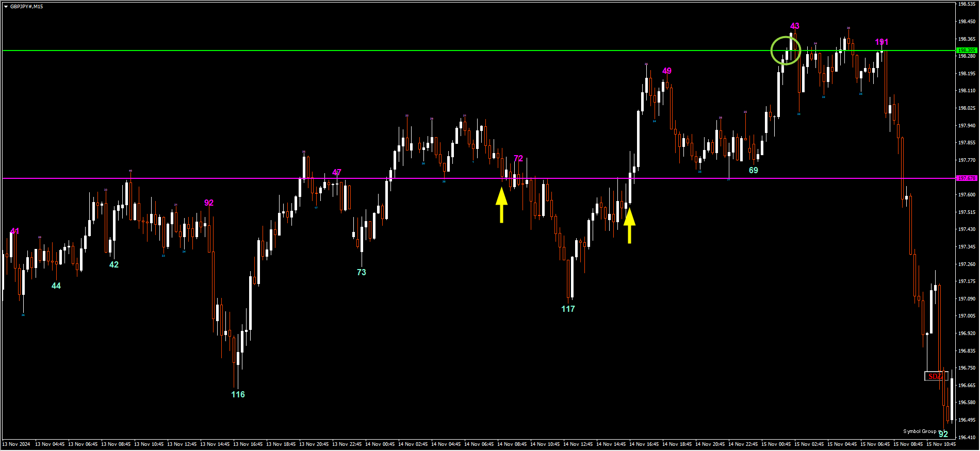Click the magenta 197.678 price tag
The height and width of the screenshot is (451, 980).
click(x=967, y=178)
